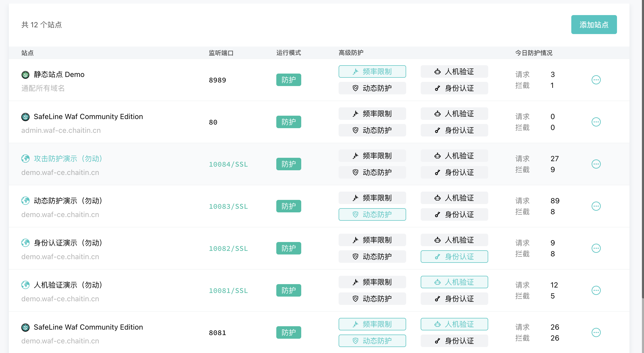This screenshot has height=353, width=644.
Task: Open more options for port 8081 site
Action: (x=596, y=332)
